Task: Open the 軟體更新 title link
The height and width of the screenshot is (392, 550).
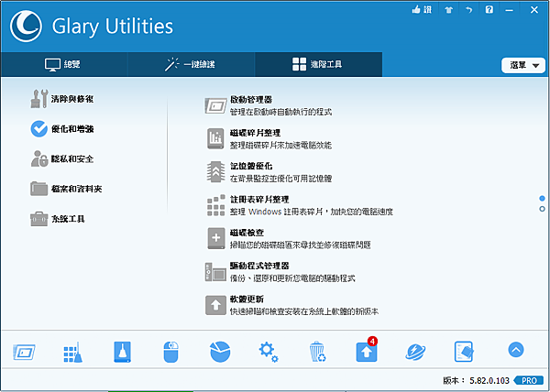Action: pos(247,299)
